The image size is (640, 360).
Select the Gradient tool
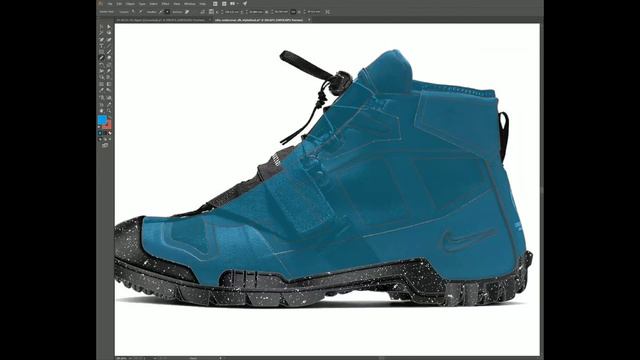(109, 84)
